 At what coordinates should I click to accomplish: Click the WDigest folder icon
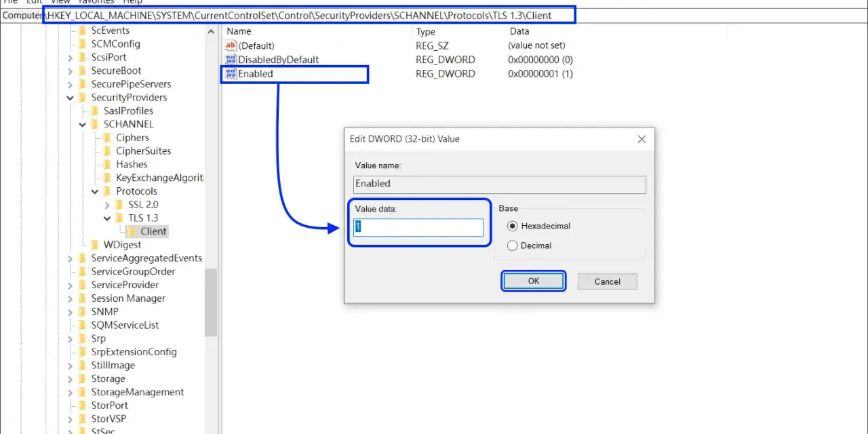[95, 245]
